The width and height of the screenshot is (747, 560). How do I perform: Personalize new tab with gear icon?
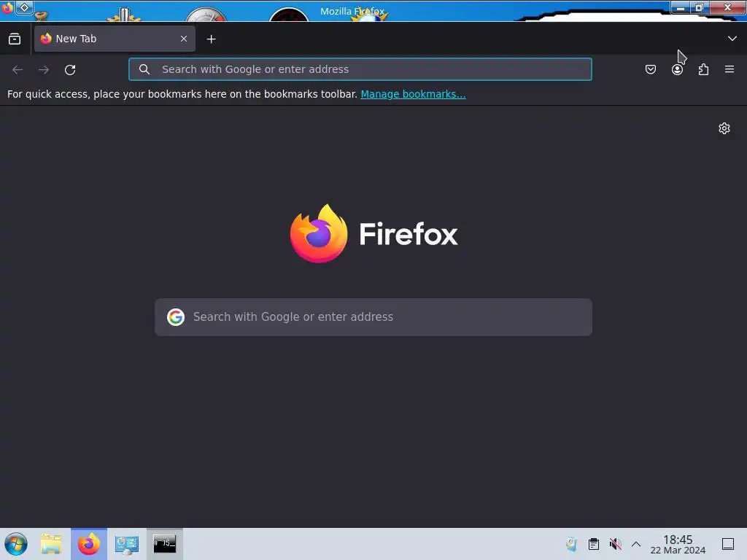pyautogui.click(x=724, y=128)
